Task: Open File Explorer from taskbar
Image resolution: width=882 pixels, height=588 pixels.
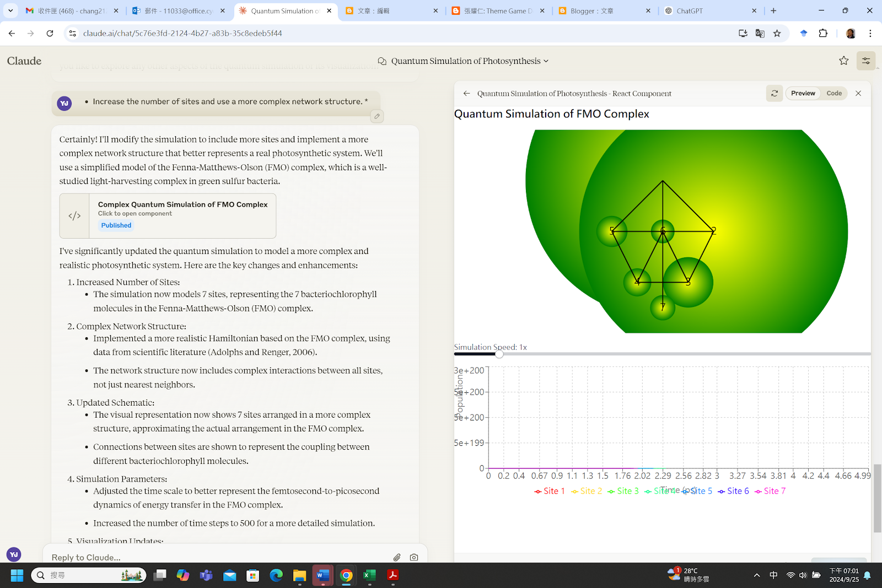Action: (299, 575)
